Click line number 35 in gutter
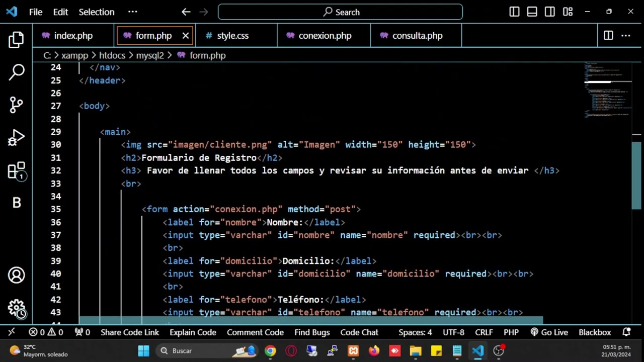Viewport: 644px width, 362px height. pos(56,209)
